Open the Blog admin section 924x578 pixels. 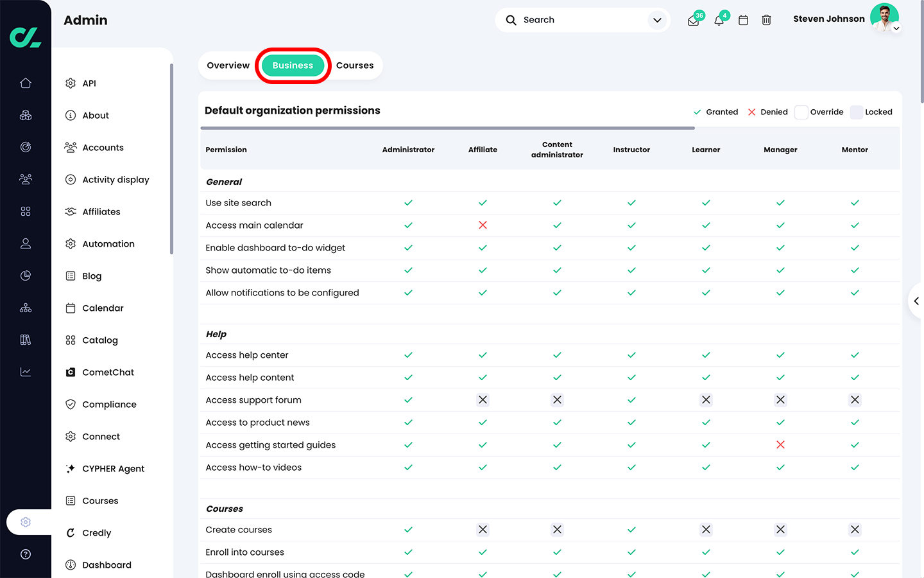[x=92, y=276]
